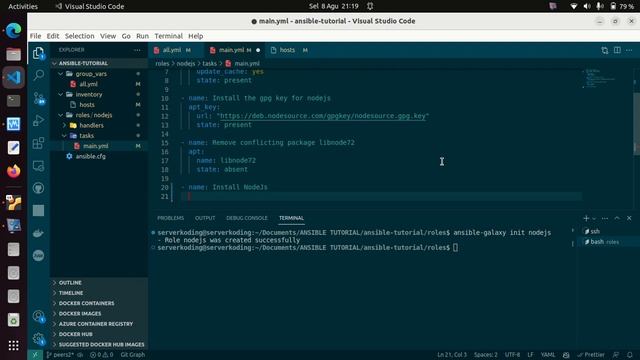This screenshot has height=360, width=640.
Task: Open terminal panel more actions ellipsis
Action: point(605,218)
